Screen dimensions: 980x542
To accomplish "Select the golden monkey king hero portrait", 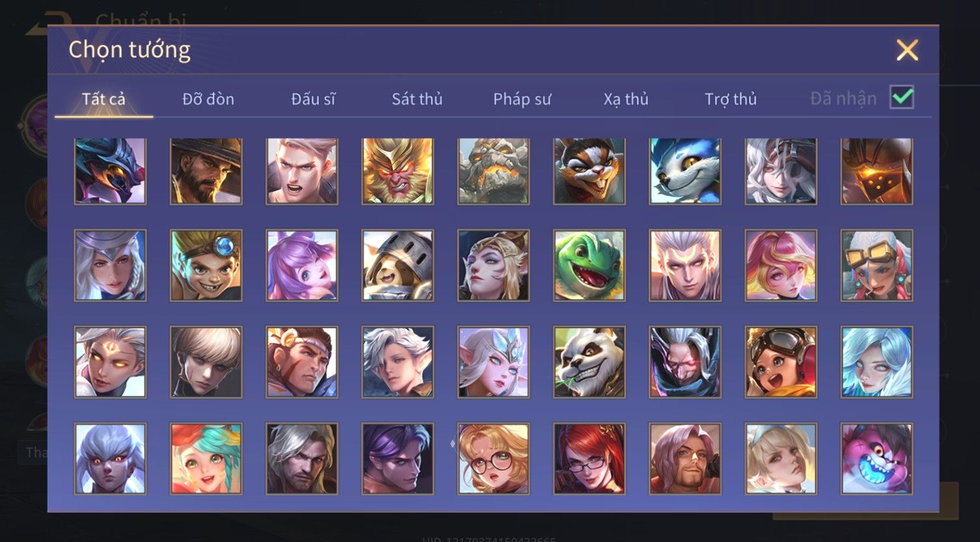I will pyautogui.click(x=398, y=171).
